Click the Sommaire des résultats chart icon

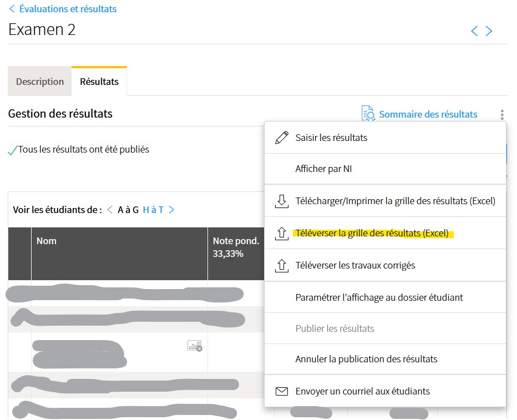pos(367,113)
